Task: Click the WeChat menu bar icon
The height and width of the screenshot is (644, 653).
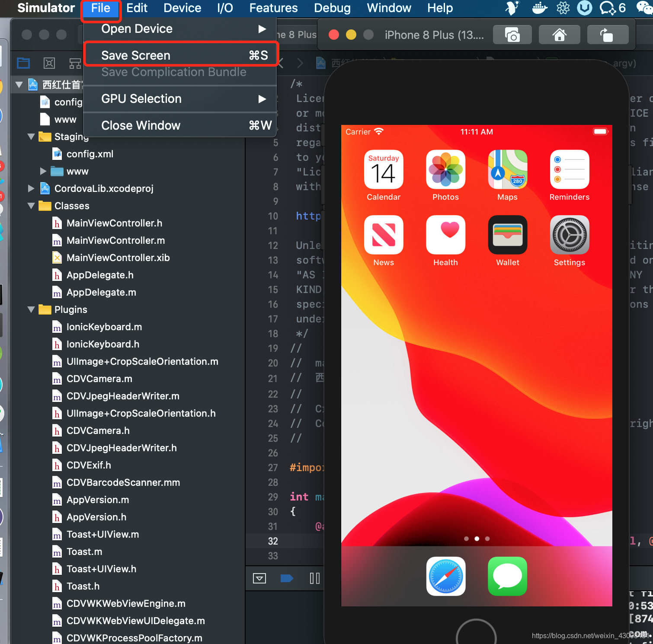Action: click(645, 8)
